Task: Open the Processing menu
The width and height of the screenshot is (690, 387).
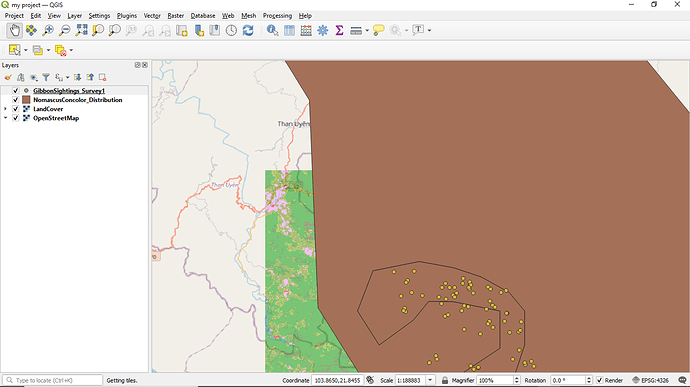Action: point(277,16)
